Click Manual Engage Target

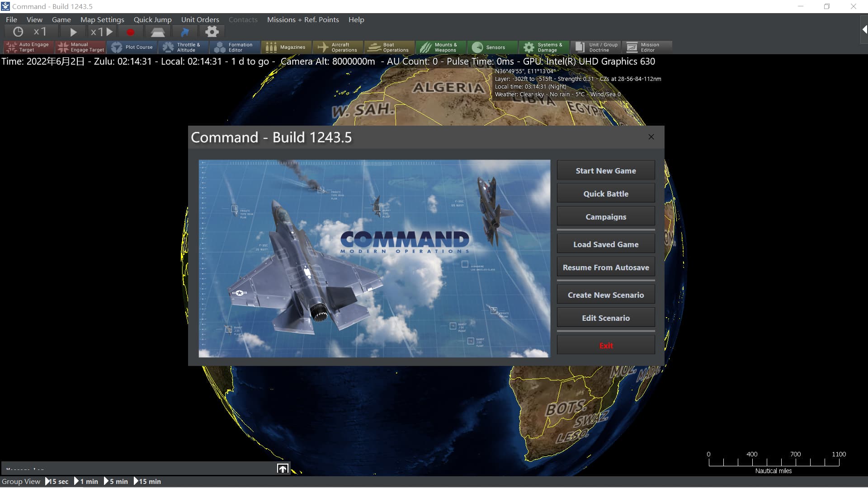tap(80, 47)
